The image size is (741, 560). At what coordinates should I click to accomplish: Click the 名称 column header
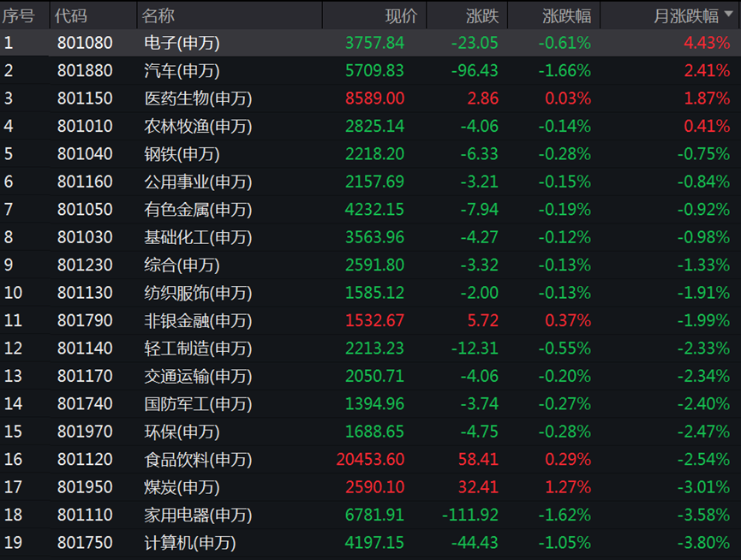point(158,15)
